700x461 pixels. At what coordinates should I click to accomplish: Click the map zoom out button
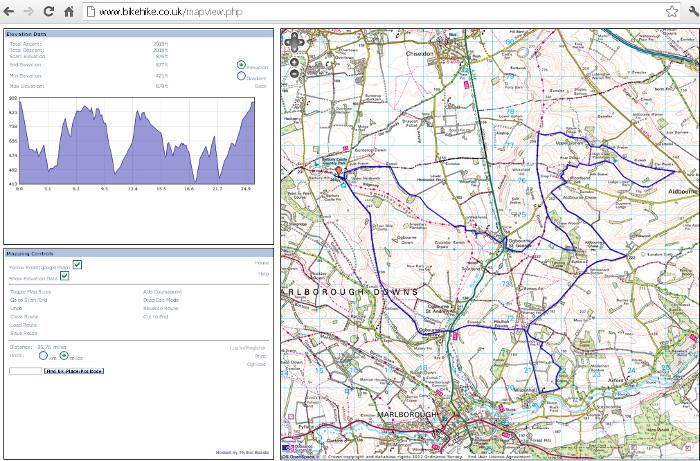click(295, 73)
